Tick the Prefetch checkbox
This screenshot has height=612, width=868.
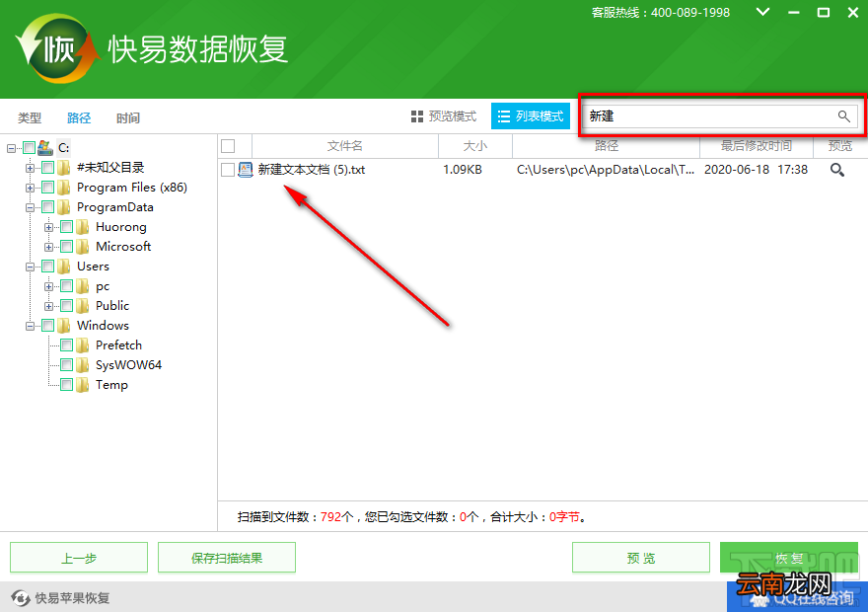(66, 345)
